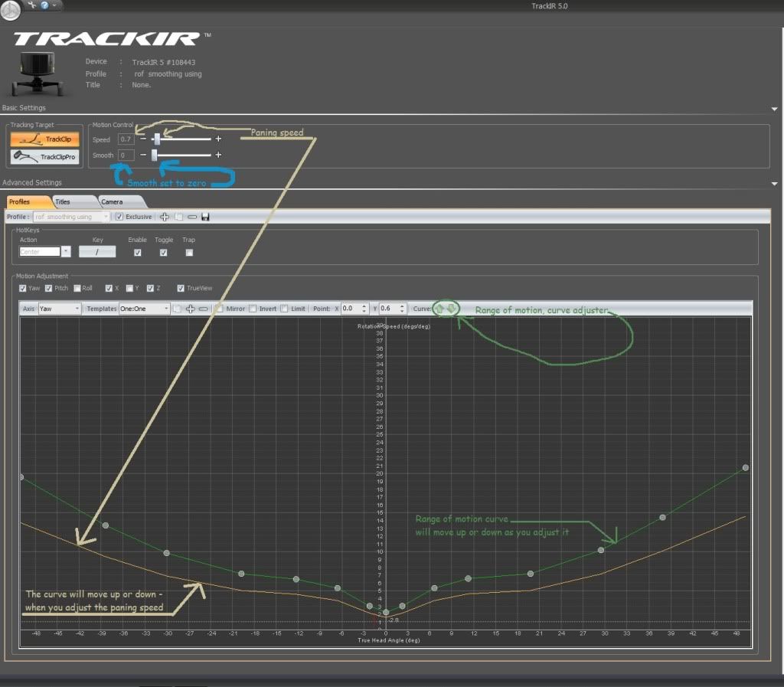Viewport: 784px width, 687px height.
Task: Toggle the hotkey Toggle checkbox
Action: point(164,253)
